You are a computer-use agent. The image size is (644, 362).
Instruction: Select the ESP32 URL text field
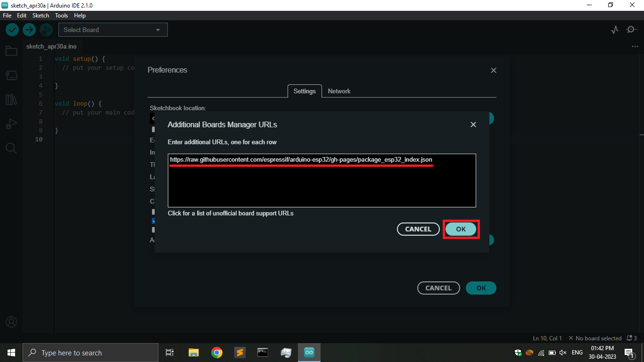[x=322, y=181]
